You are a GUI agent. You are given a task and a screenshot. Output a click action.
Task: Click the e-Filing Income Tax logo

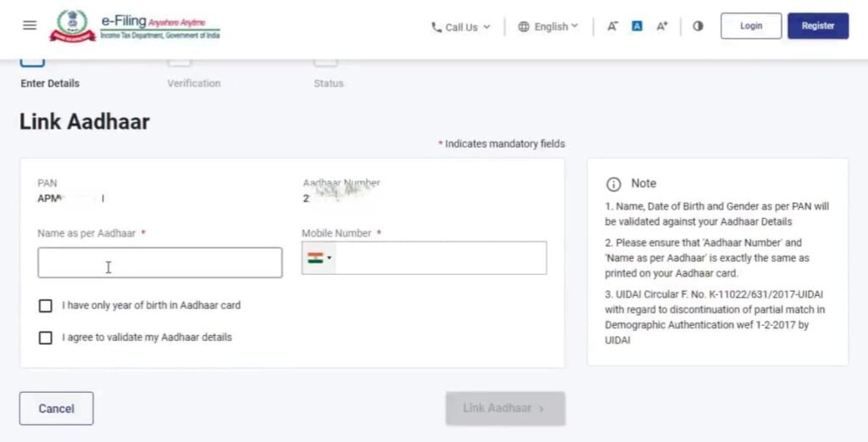coord(134,25)
